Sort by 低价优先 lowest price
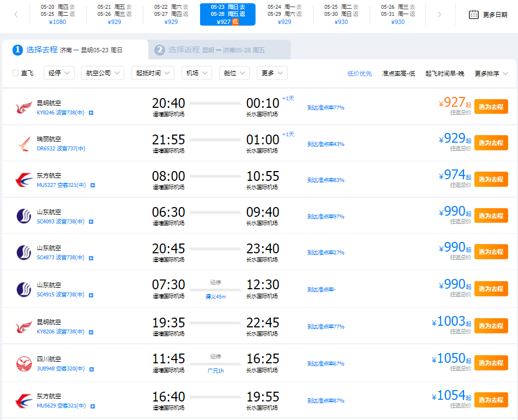This screenshot has width=518, height=420. pyautogui.click(x=359, y=74)
